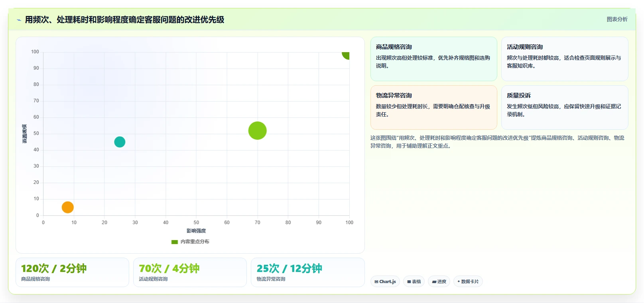This screenshot has height=303, width=644.
Task: Click the x-axis tick label 70
Action: pos(258,223)
